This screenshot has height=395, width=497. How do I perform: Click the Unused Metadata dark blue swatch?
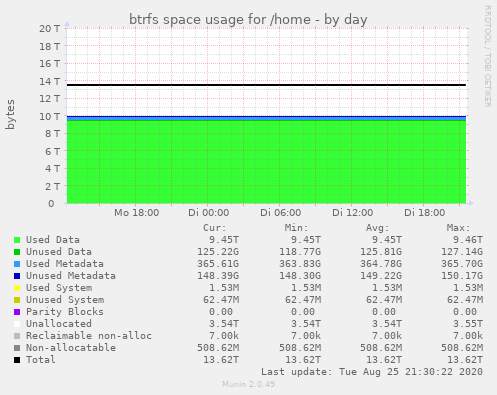17,276
